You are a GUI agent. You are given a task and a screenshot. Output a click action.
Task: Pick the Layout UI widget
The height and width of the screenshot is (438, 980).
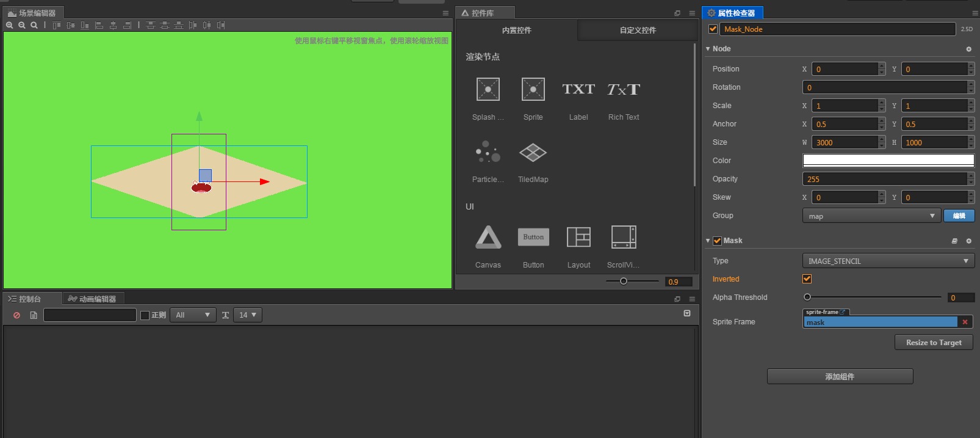578,237
